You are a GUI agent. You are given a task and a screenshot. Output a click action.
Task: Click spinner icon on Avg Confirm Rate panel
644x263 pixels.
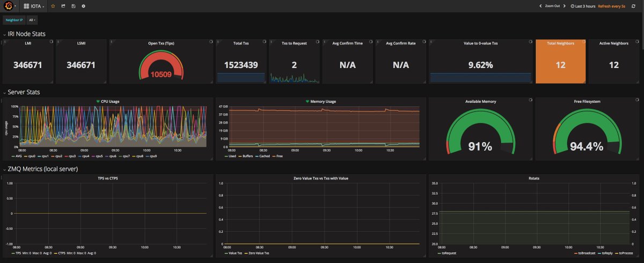coord(424,41)
